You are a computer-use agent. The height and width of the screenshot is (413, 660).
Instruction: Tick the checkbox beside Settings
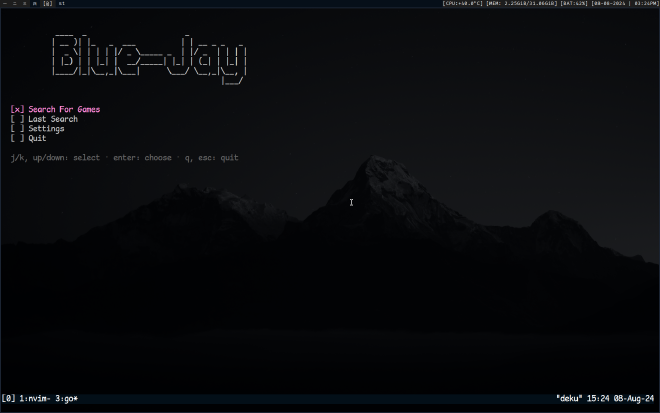[x=17, y=129]
